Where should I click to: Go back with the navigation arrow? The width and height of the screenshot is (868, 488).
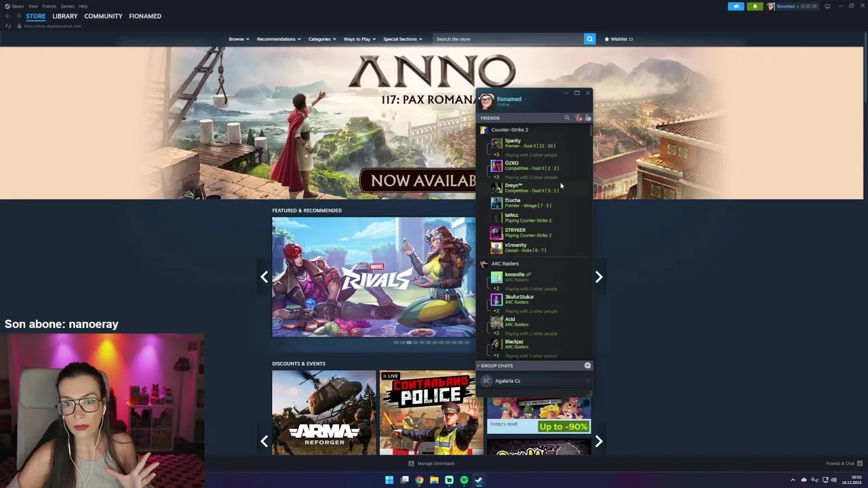click(7, 16)
